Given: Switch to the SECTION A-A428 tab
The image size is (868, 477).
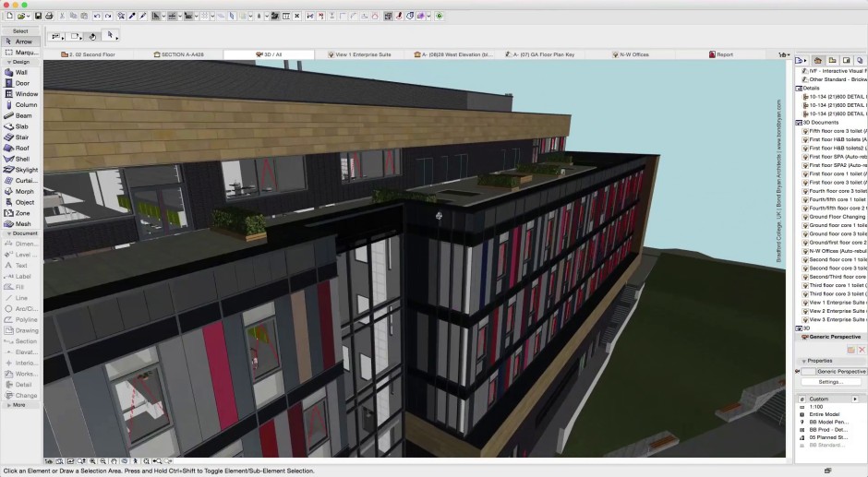Looking at the screenshot, I should pos(179,54).
